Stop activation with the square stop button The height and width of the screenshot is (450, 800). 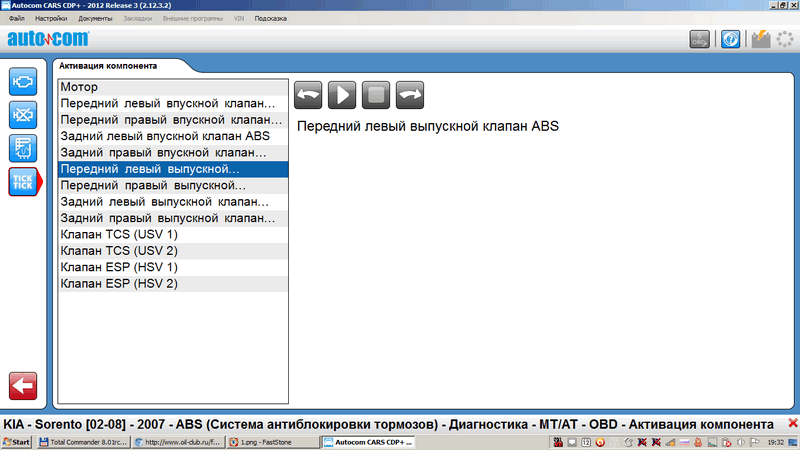[x=376, y=95]
